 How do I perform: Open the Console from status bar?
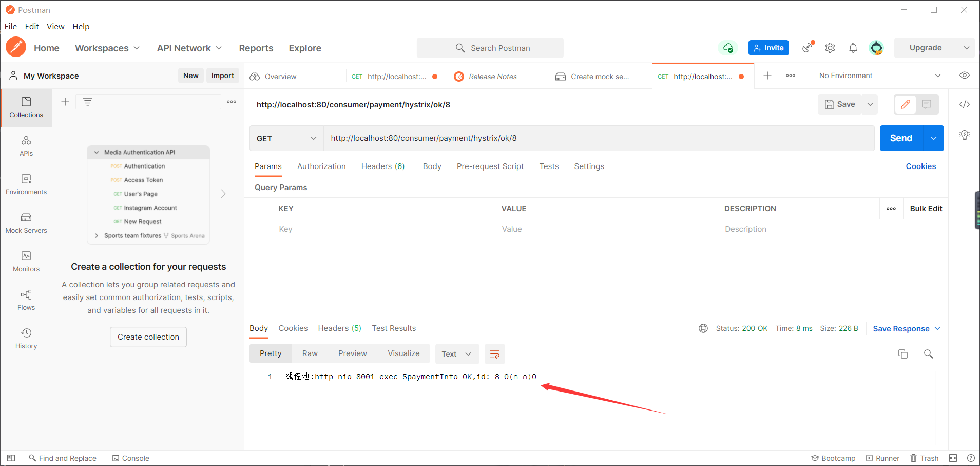[x=131, y=458]
